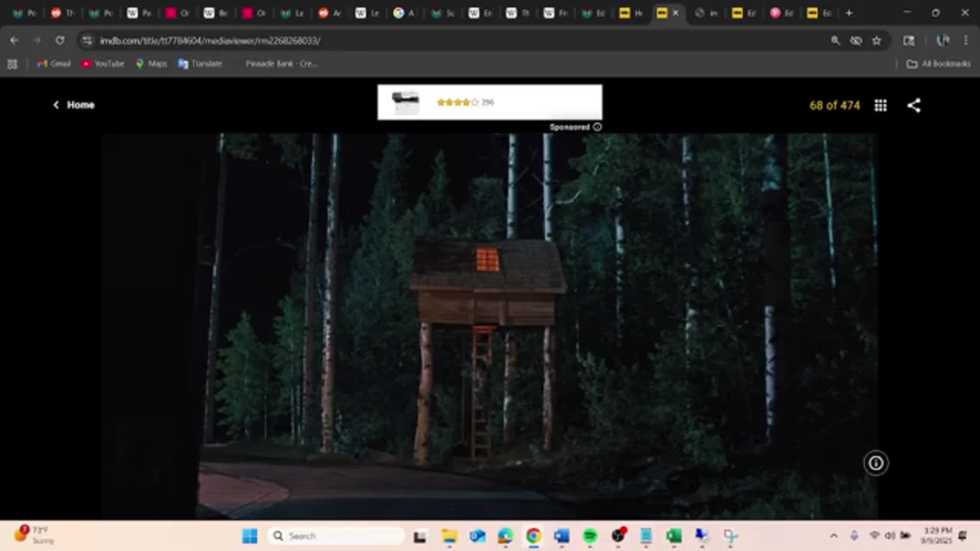This screenshot has width=980, height=551.
Task: Show image info with the circled i icon
Action: point(876,463)
